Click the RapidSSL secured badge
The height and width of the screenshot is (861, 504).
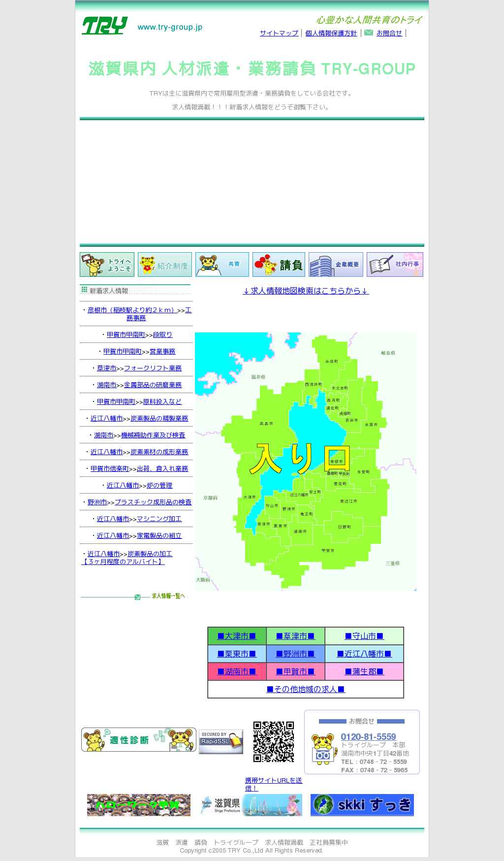[x=220, y=741]
